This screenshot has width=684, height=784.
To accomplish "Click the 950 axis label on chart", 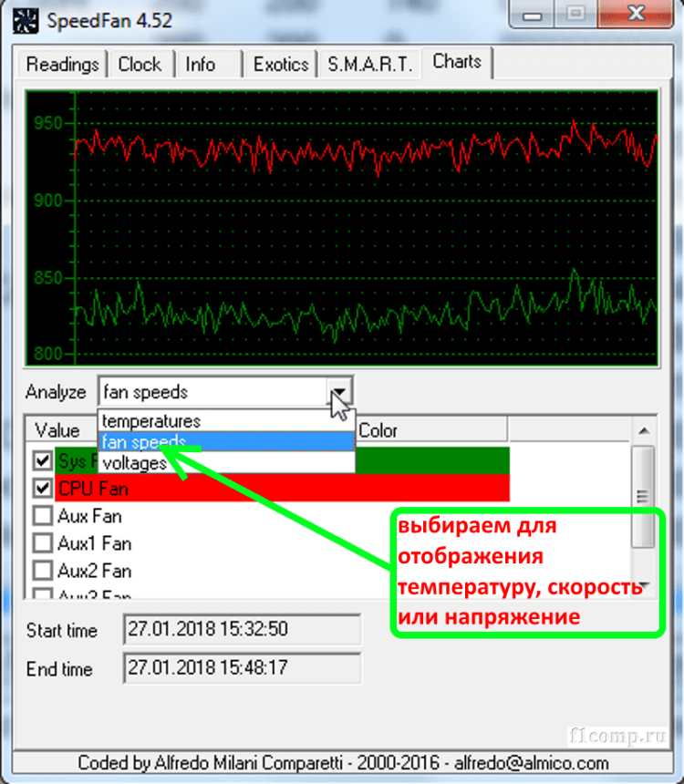I will point(48,123).
